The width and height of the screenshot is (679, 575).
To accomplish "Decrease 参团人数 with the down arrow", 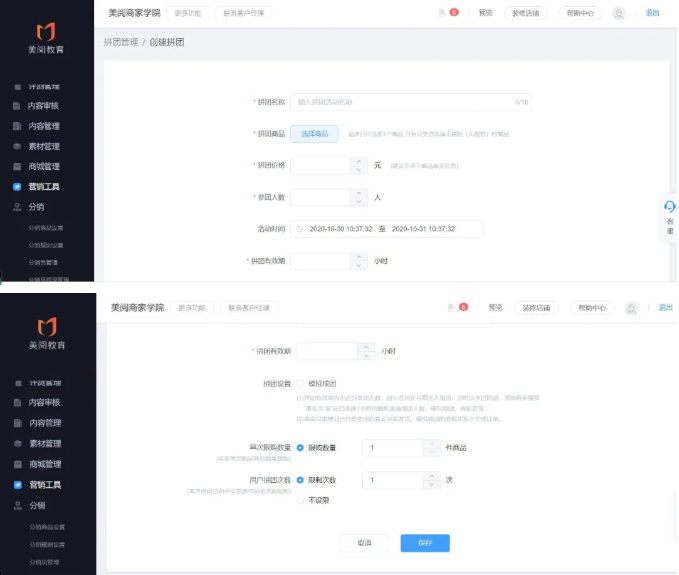I will pyautogui.click(x=359, y=202).
